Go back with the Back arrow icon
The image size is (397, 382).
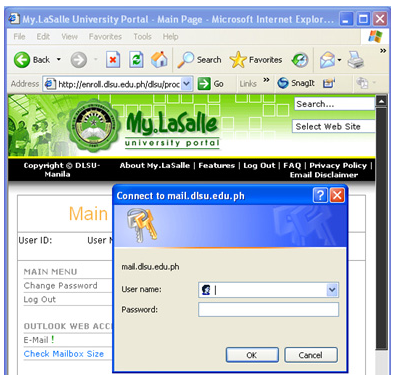[22, 60]
